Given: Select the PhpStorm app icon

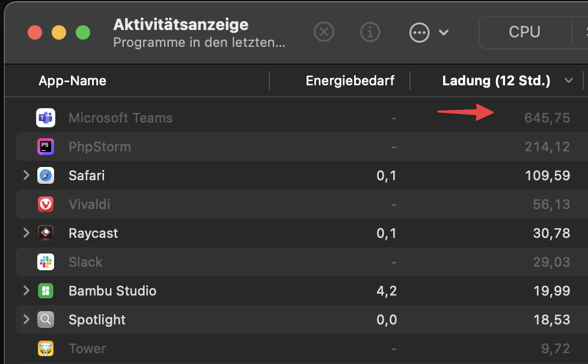Looking at the screenshot, I should 46,147.
